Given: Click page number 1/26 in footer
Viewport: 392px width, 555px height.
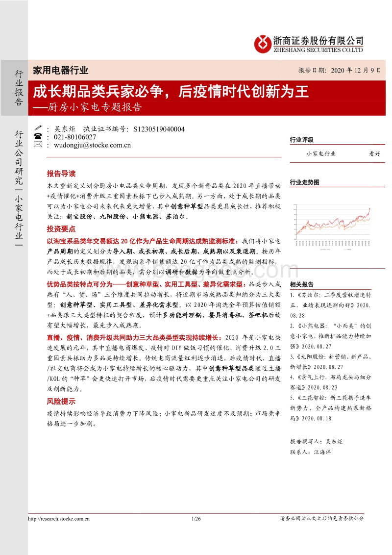Looking at the screenshot, I should point(196,519).
